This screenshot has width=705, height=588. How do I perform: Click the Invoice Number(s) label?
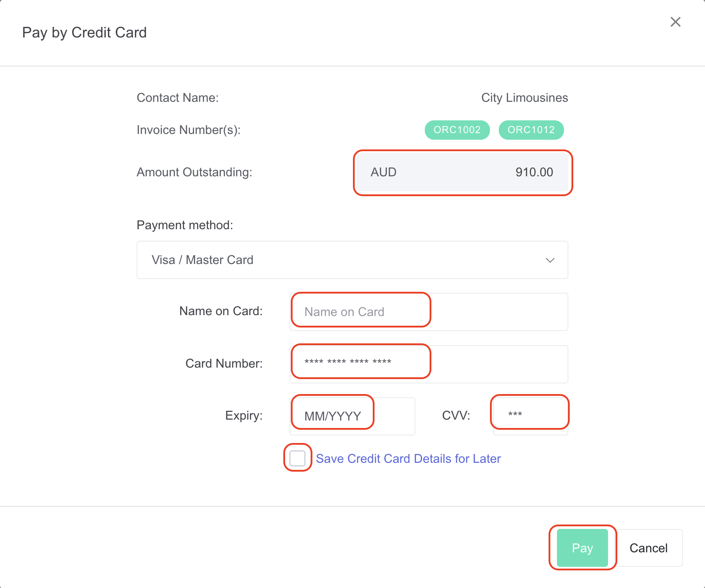(x=189, y=130)
